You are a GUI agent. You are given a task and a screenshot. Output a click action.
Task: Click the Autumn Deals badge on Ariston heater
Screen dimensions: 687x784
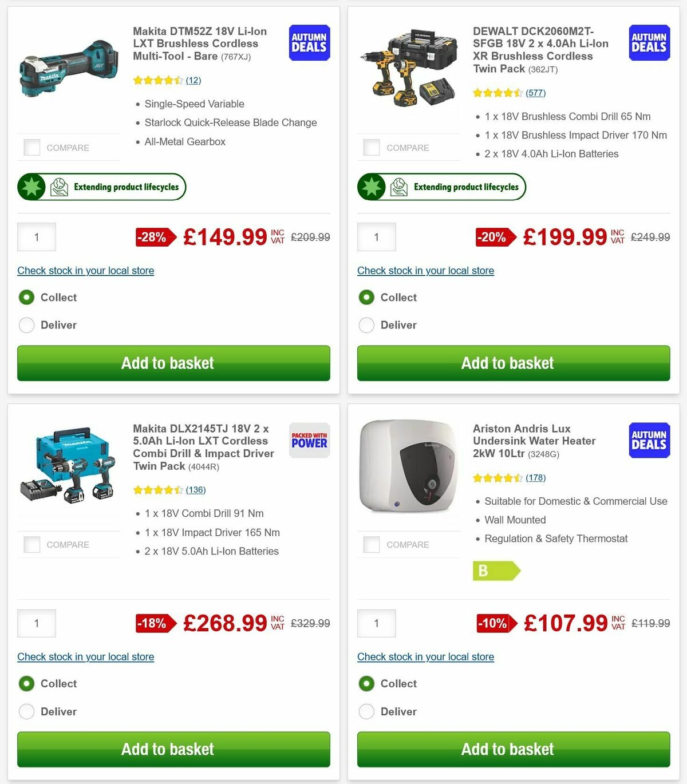pyautogui.click(x=649, y=440)
